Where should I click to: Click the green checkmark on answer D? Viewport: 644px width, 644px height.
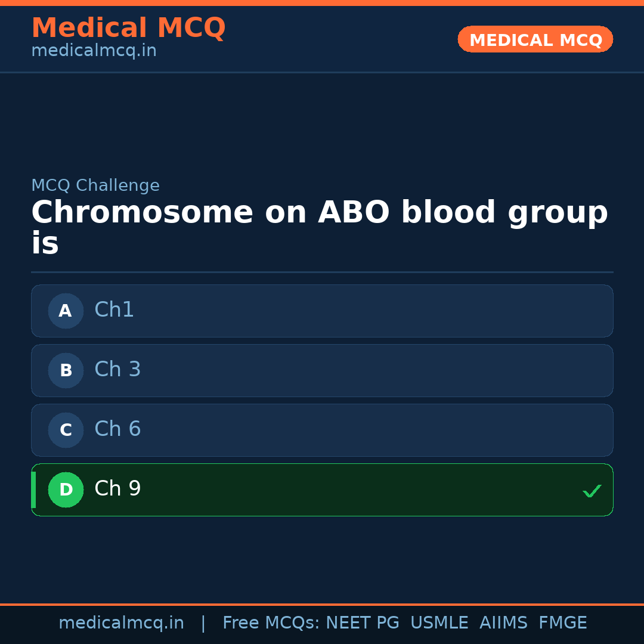click(592, 491)
